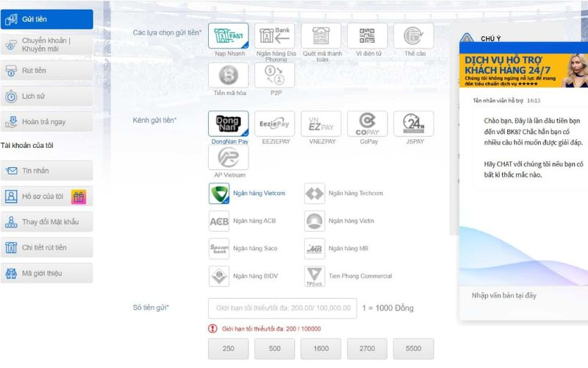Select the EEZIEPAY payment channel
588x368 pixels.
click(274, 123)
